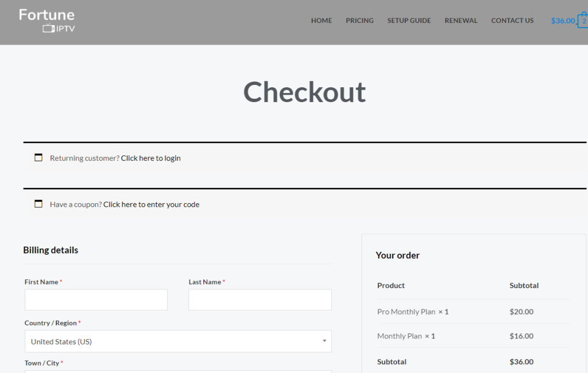
Task: Click the bold $36.00 order subtotal
Action: pyautogui.click(x=521, y=362)
